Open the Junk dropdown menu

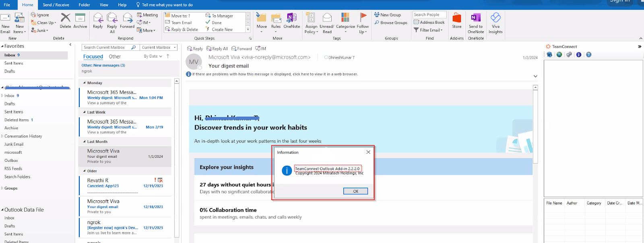(x=39, y=30)
